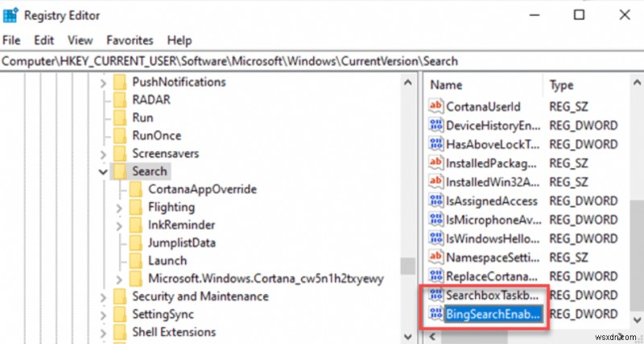Image resolution: width=644 pixels, height=344 pixels.
Task: Select the SearchboxTaskb... value name
Action: click(492, 295)
